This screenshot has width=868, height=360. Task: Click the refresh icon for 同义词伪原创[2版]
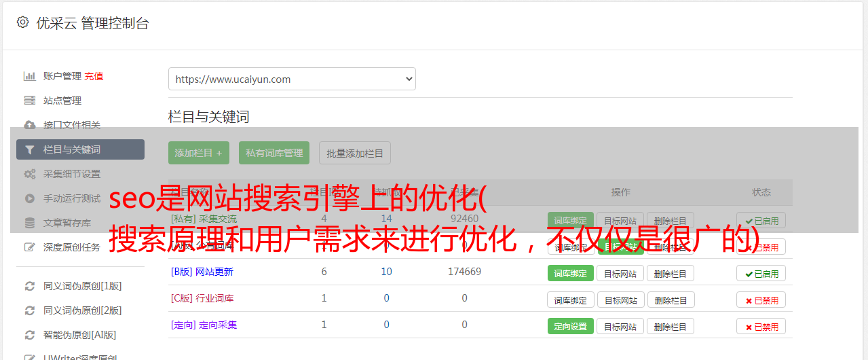[29, 310]
